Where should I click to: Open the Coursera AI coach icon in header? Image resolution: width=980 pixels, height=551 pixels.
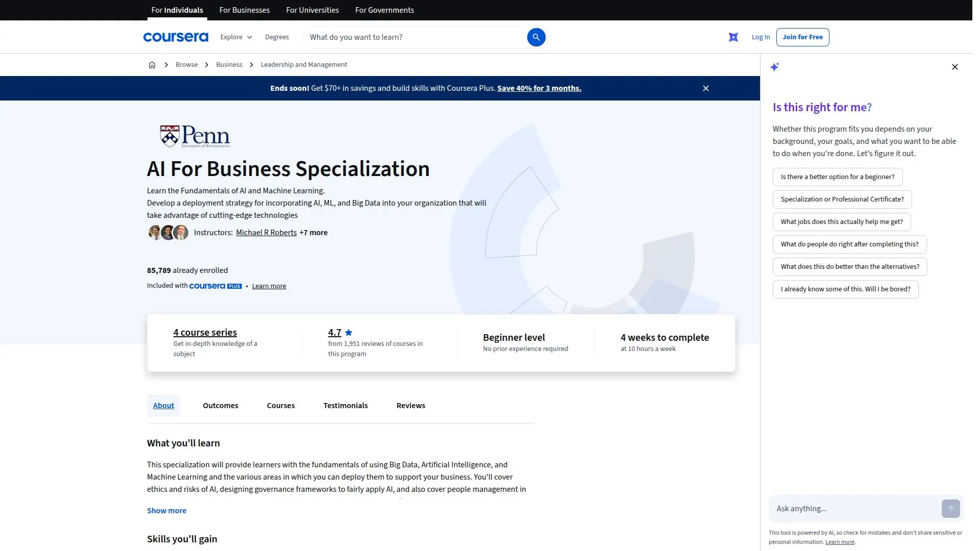pyautogui.click(x=733, y=37)
